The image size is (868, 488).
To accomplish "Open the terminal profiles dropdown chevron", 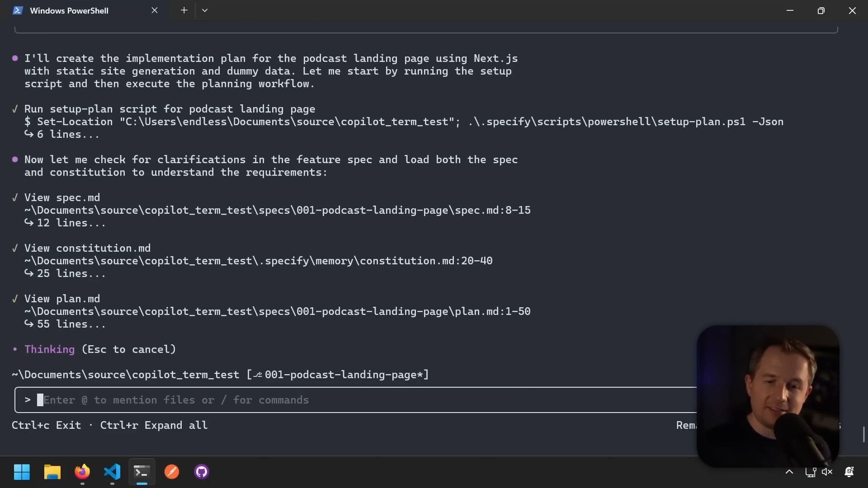I will 205,10.
